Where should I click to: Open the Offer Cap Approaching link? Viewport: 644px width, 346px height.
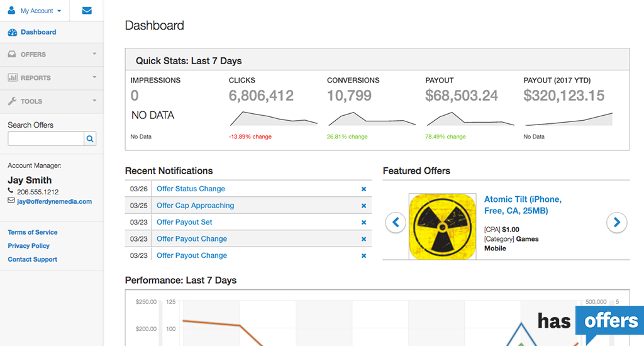pyautogui.click(x=195, y=206)
